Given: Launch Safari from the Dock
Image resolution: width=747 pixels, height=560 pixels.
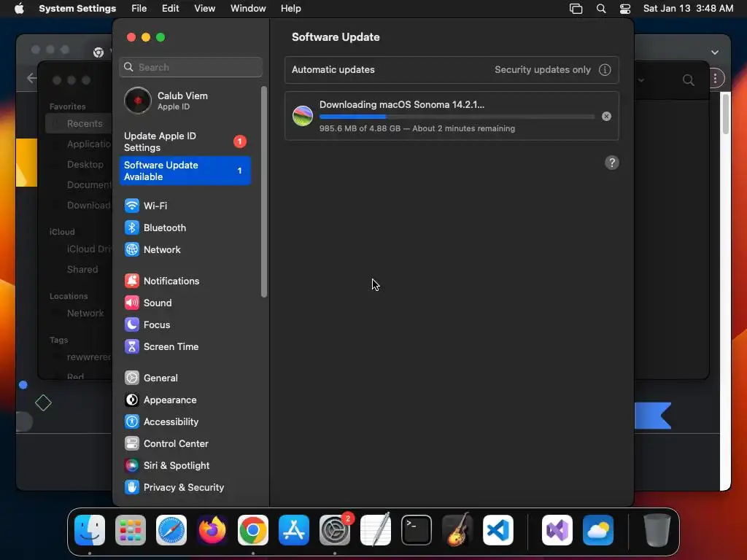Looking at the screenshot, I should tap(171, 530).
